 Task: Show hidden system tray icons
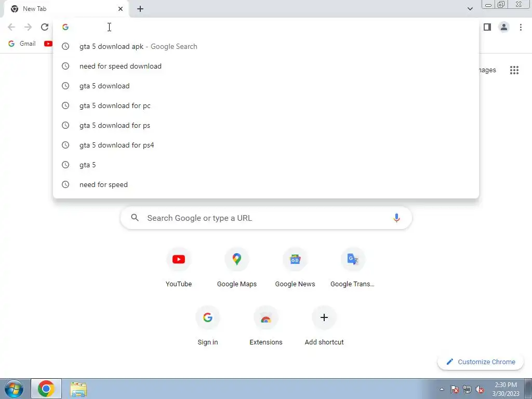point(442,389)
